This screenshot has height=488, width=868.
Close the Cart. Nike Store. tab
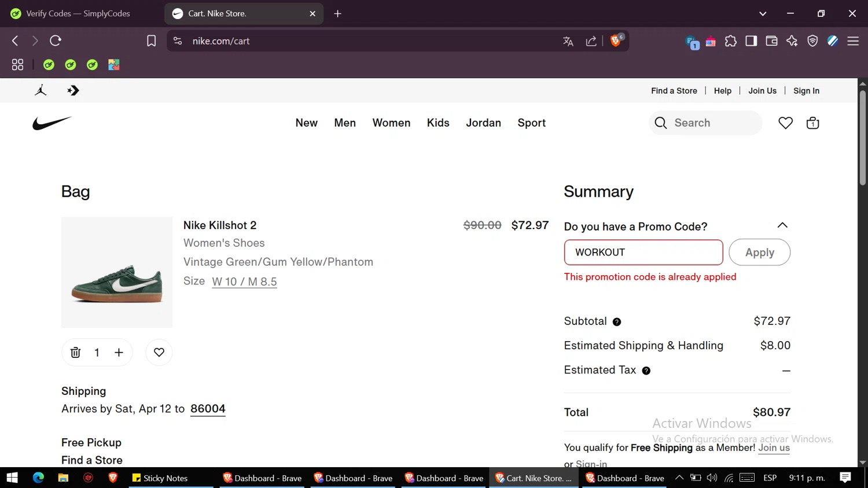point(312,13)
